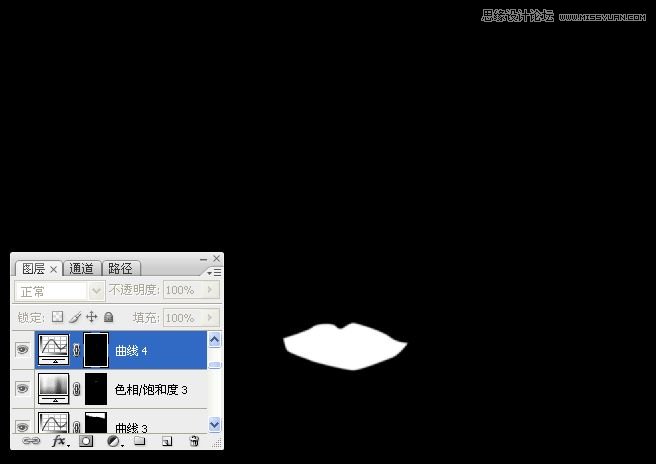This screenshot has width=656, height=464.
Task: Open the layer style fx menu
Action: click(x=59, y=440)
